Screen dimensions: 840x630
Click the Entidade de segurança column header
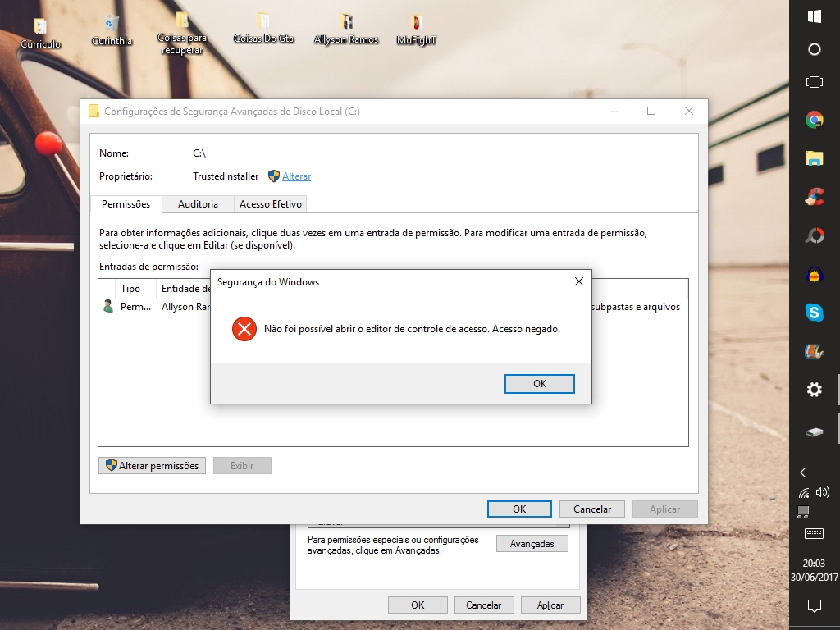point(186,289)
